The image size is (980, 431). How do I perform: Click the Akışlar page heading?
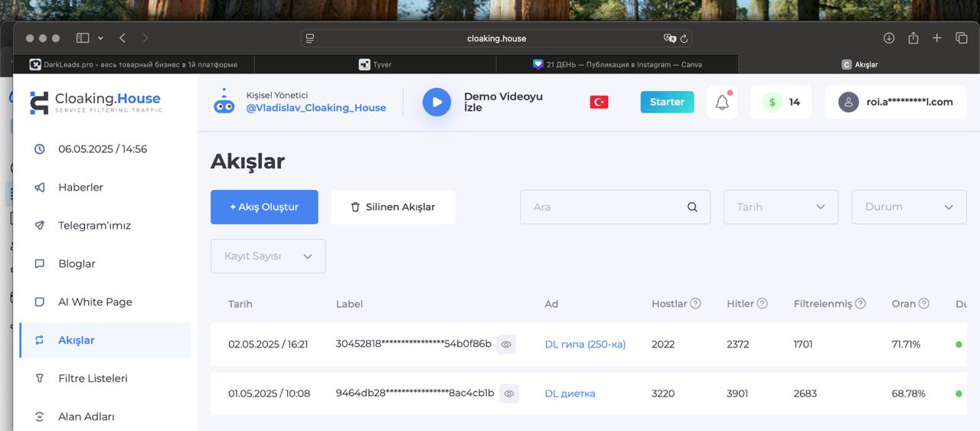(x=247, y=162)
